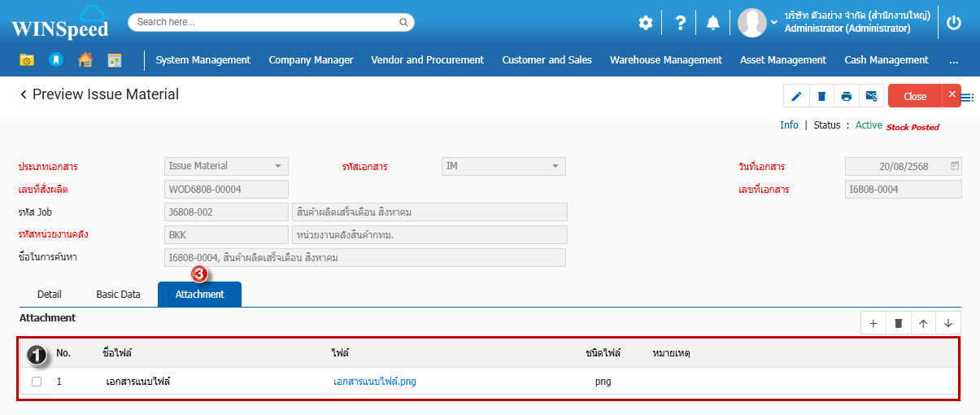Screen dimensions: 980x415
Task: Expand the Administrator user profile menu
Action: click(773, 23)
